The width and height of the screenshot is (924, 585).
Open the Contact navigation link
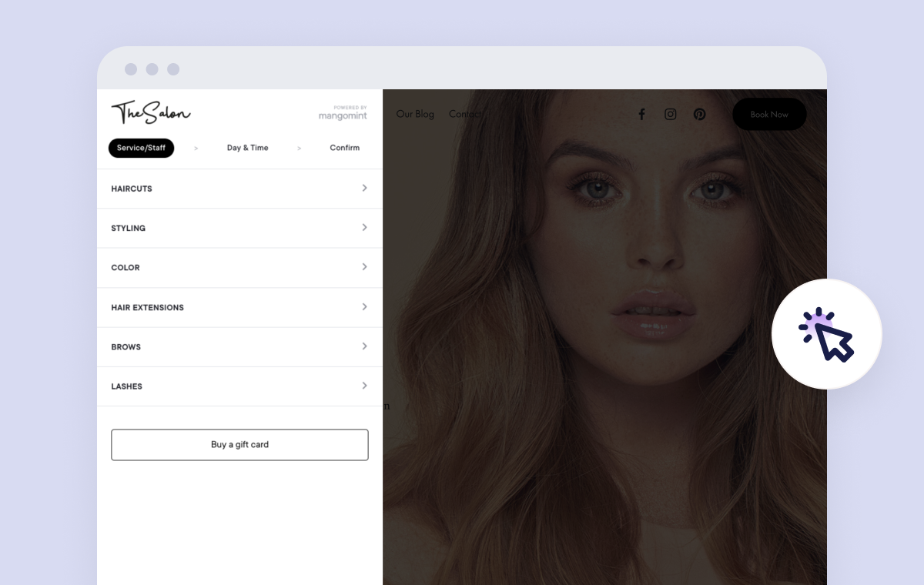[x=466, y=114]
